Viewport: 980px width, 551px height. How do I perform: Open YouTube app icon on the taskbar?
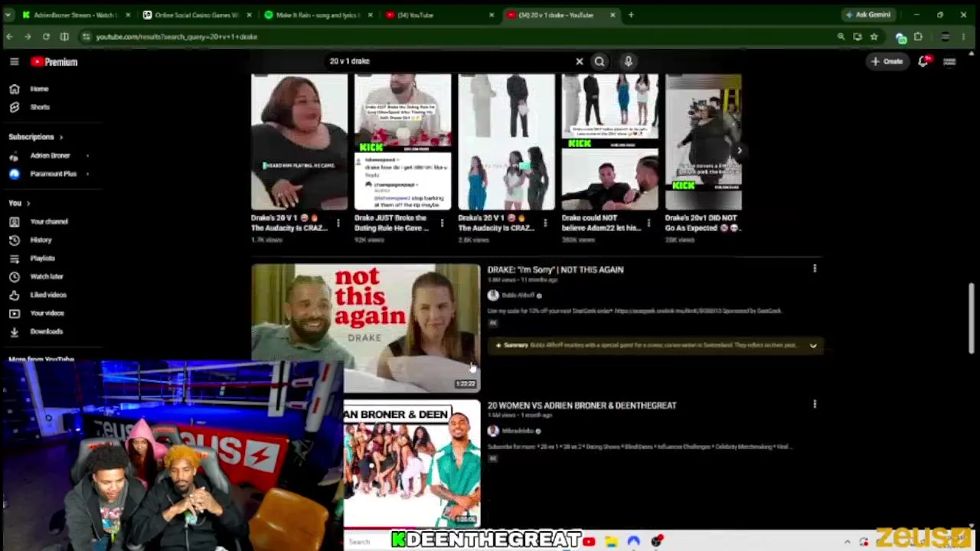[x=589, y=542]
